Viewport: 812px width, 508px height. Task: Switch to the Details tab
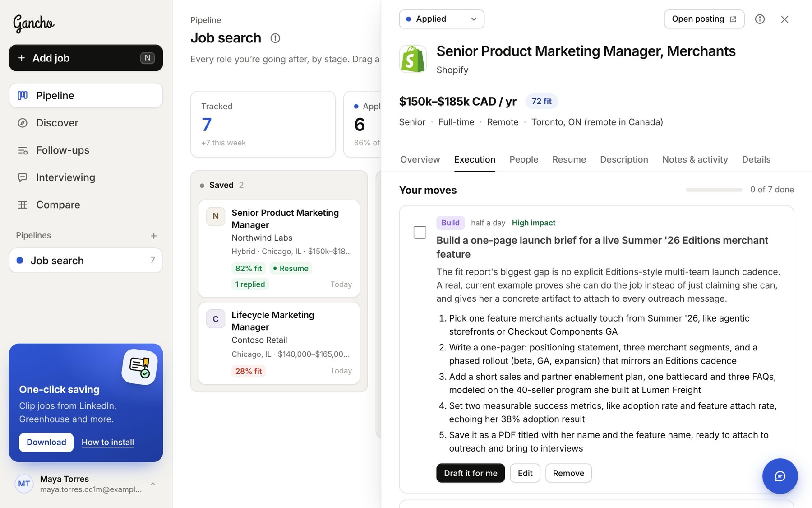click(756, 159)
